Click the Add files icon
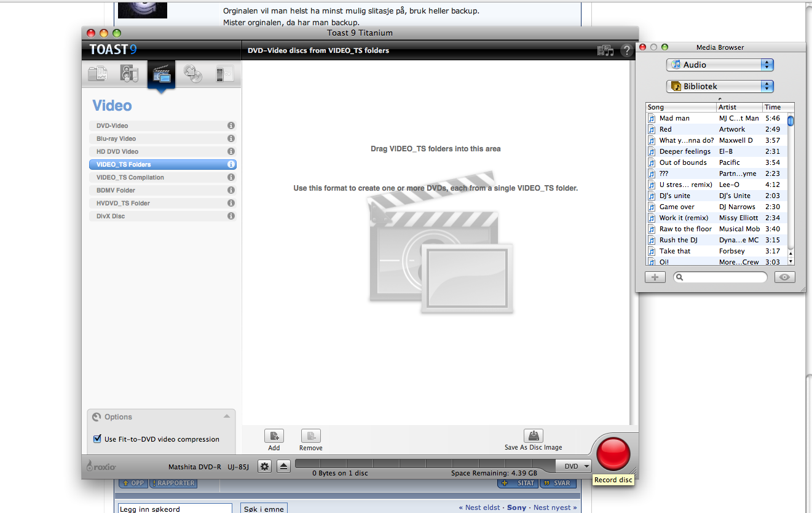 click(274, 435)
